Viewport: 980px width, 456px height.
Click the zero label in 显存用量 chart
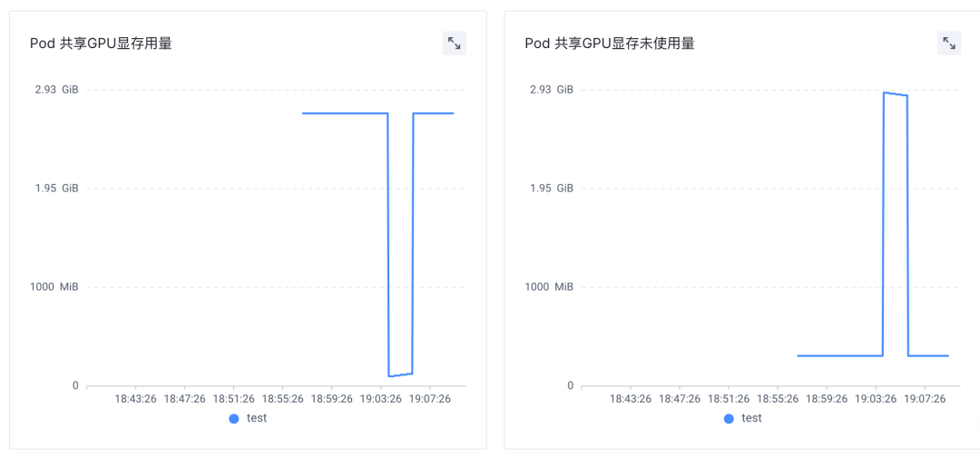coord(75,386)
